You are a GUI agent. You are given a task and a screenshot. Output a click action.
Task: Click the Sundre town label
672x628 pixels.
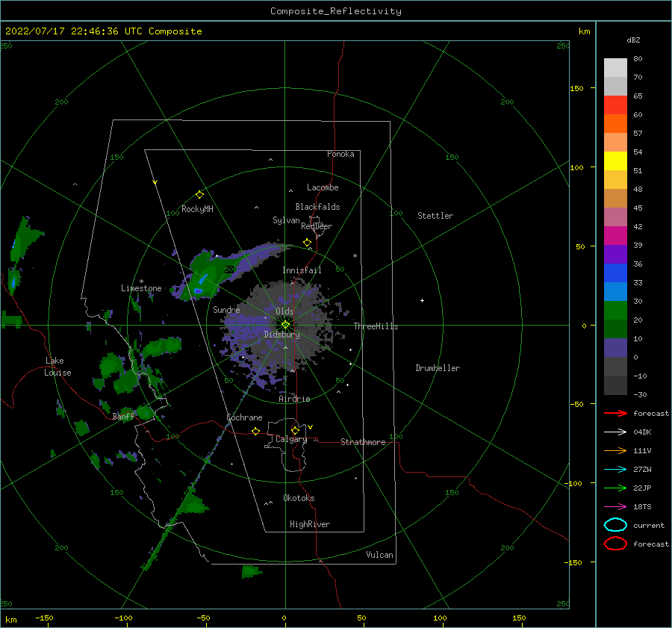point(226,310)
